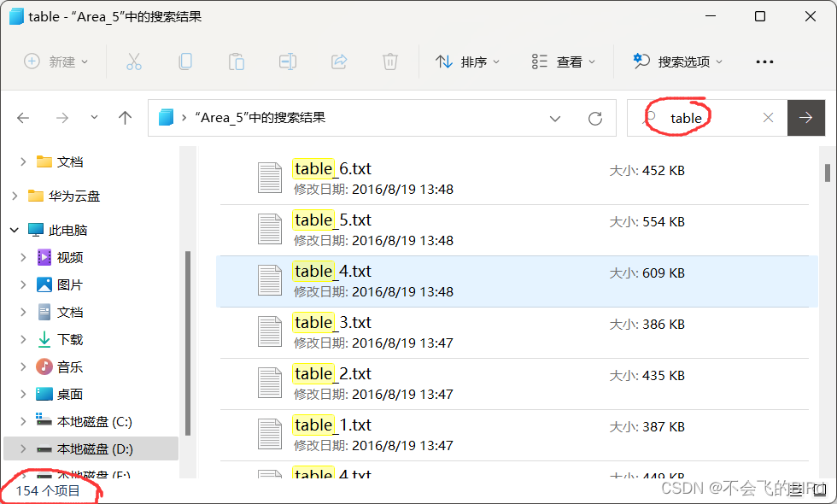Expand the 下载 tree node

23,340
